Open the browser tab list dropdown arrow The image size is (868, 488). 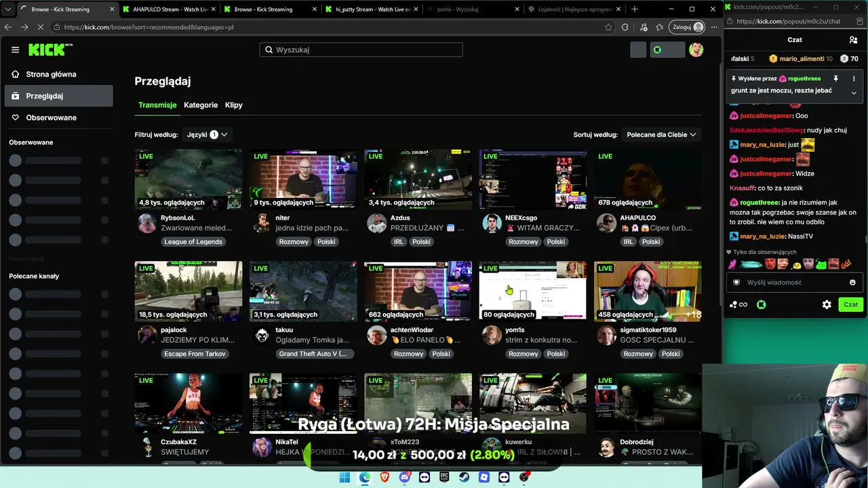(8, 9)
